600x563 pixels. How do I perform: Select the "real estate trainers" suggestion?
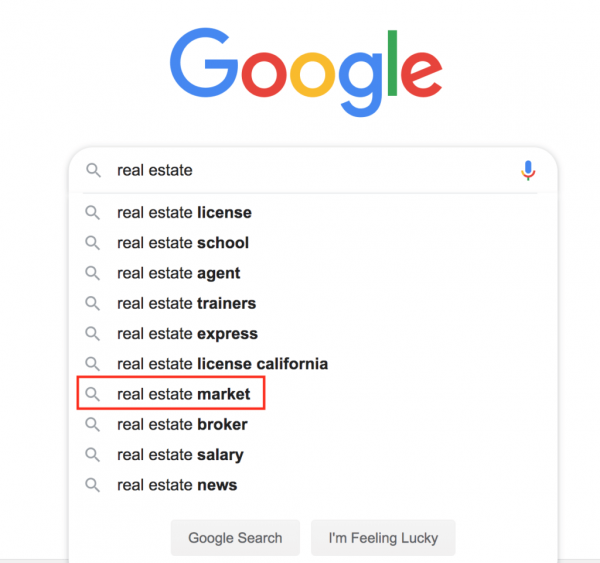[186, 303]
